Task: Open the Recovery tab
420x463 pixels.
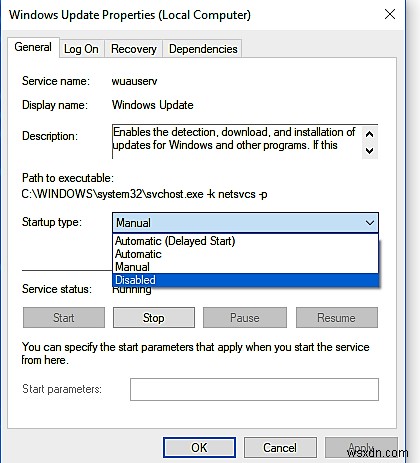Action: pyautogui.click(x=133, y=49)
